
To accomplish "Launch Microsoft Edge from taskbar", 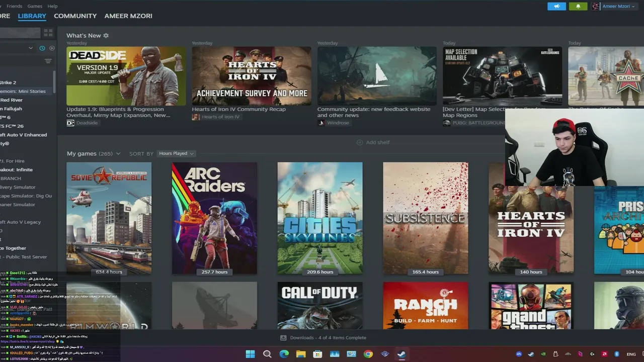I will pyautogui.click(x=284, y=354).
